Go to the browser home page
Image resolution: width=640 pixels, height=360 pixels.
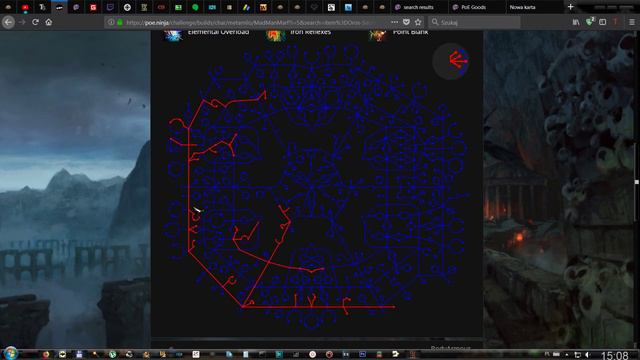(49, 22)
